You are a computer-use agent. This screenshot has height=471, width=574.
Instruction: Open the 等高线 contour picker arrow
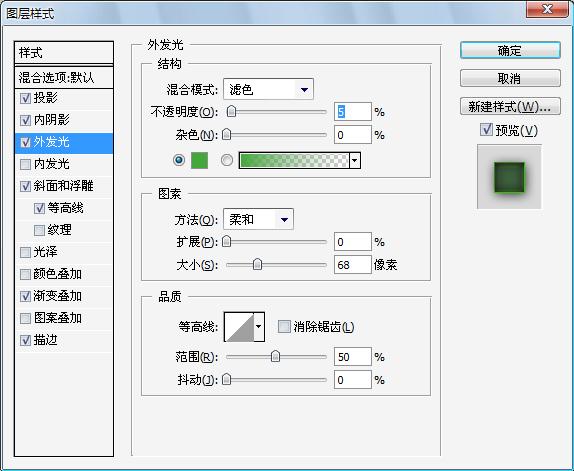(x=259, y=326)
